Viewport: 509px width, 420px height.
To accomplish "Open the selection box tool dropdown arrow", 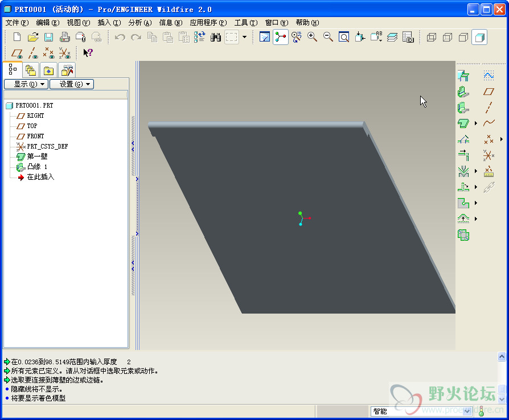I will tap(244, 38).
